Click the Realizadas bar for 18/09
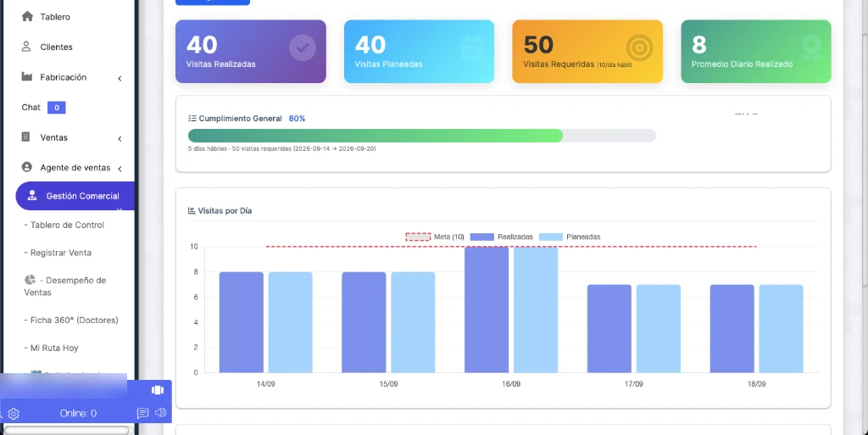The image size is (868, 435). click(732, 328)
